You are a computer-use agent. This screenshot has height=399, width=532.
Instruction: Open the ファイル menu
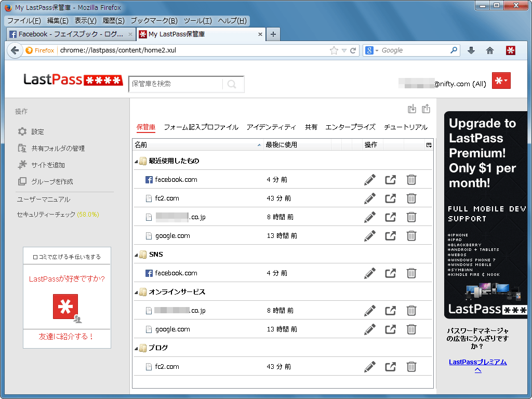(x=24, y=21)
